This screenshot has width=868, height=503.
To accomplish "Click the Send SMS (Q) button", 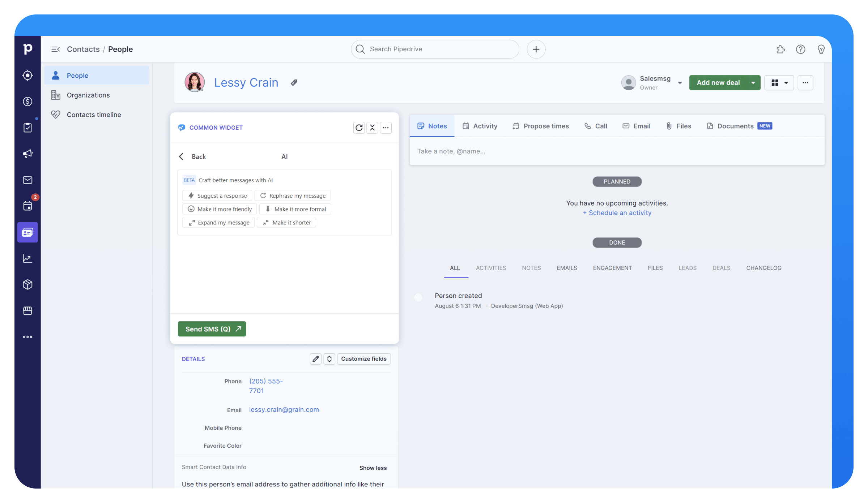I will (212, 329).
